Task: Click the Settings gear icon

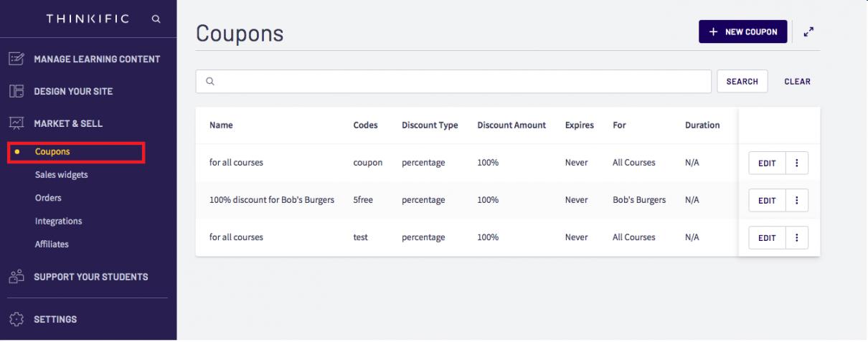Action: click(x=15, y=319)
